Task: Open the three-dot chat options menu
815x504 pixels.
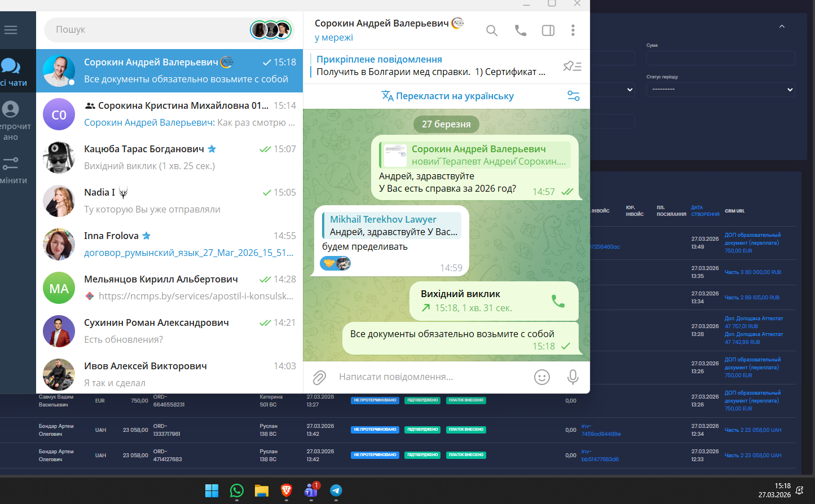Action: coord(573,30)
